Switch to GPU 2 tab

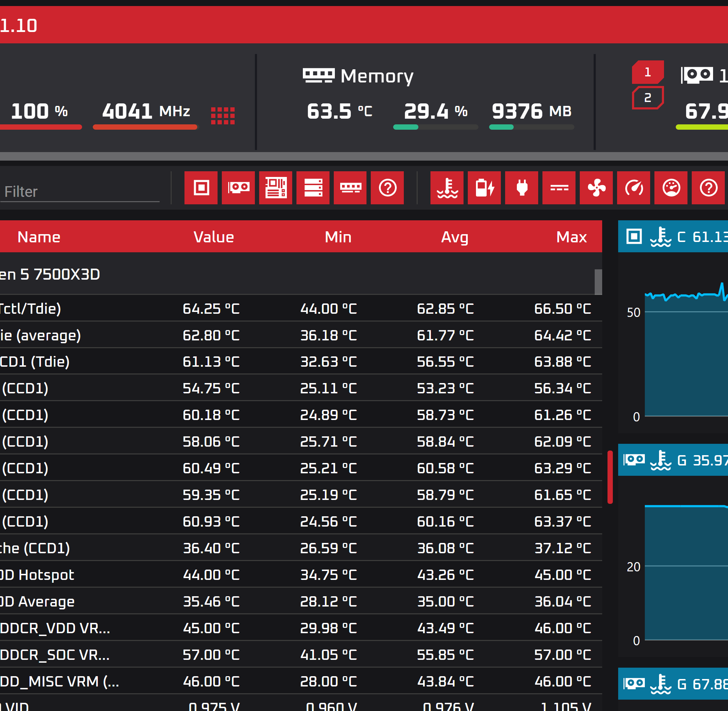648,98
